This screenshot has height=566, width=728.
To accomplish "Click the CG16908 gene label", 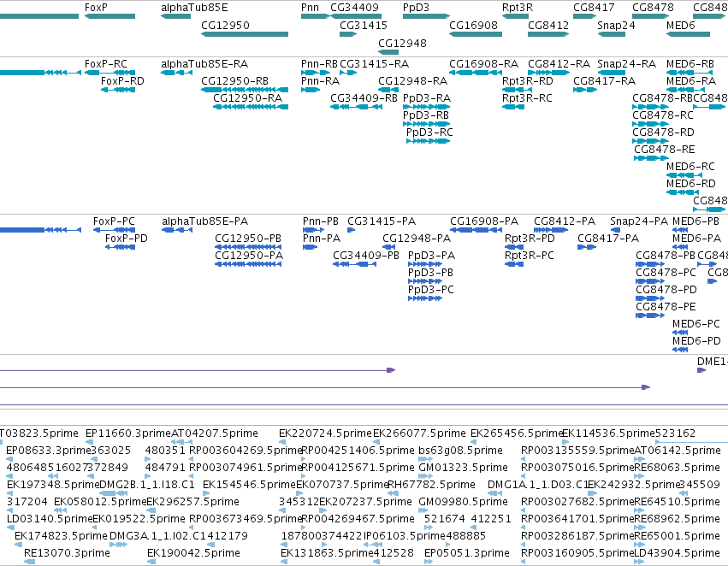I will pyautogui.click(x=473, y=25).
